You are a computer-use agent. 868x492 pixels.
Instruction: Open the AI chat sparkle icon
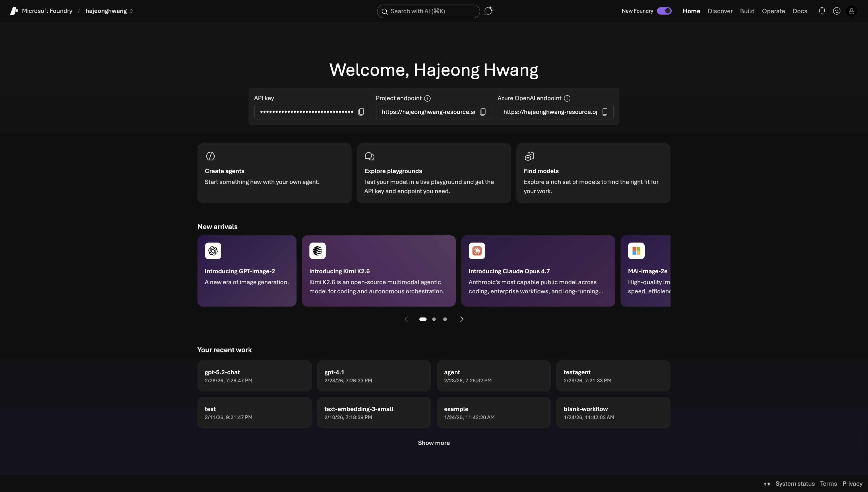[x=488, y=11]
